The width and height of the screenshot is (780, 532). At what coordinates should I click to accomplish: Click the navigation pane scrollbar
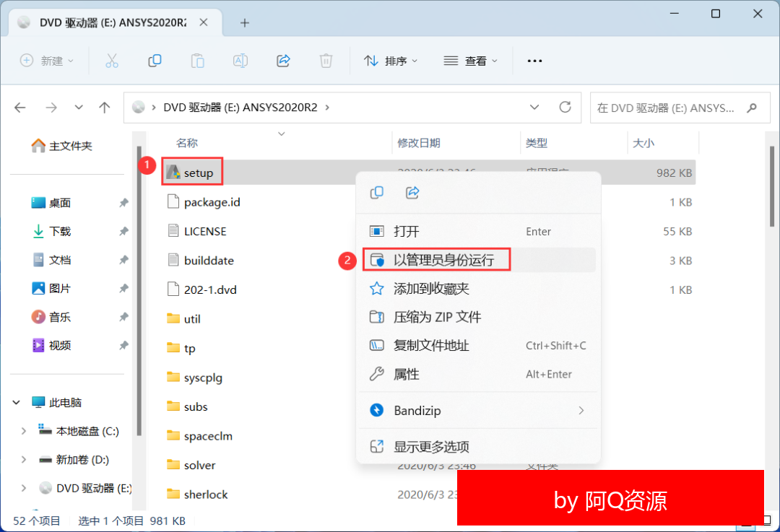tap(139, 291)
